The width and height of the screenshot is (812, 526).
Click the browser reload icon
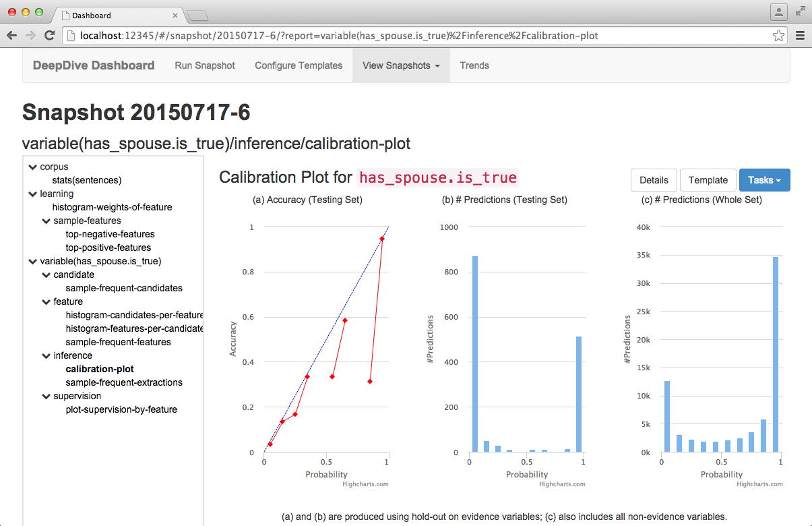pos(49,36)
